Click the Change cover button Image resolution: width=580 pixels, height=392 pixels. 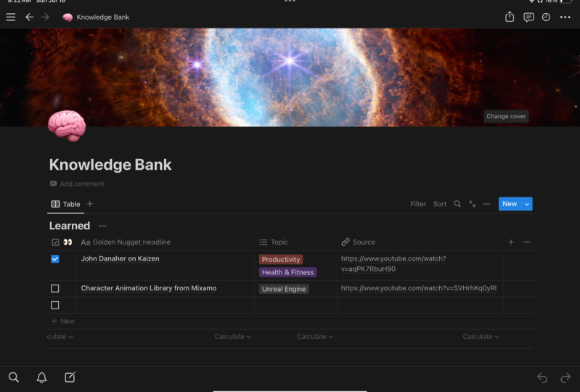[x=506, y=116]
